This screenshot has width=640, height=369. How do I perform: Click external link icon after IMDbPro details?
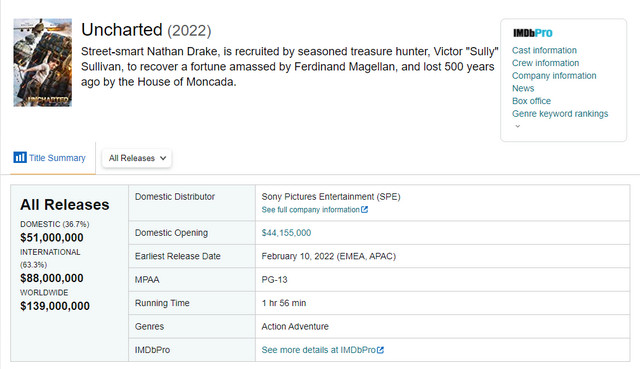380,350
